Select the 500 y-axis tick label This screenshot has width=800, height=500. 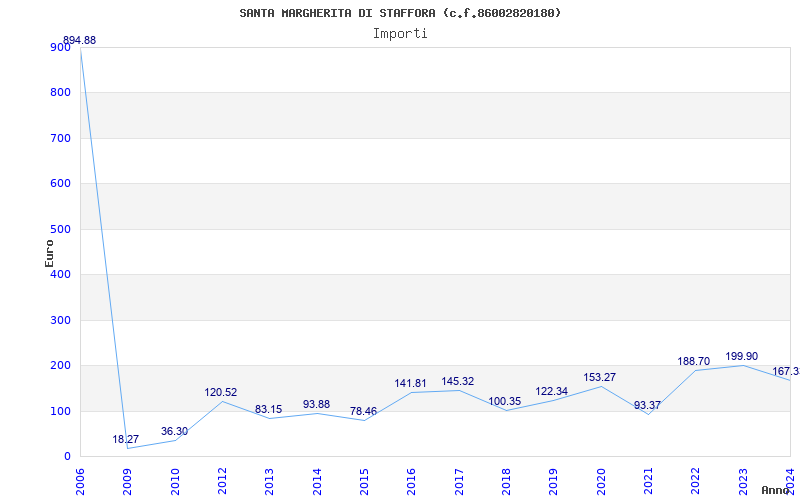coord(60,230)
